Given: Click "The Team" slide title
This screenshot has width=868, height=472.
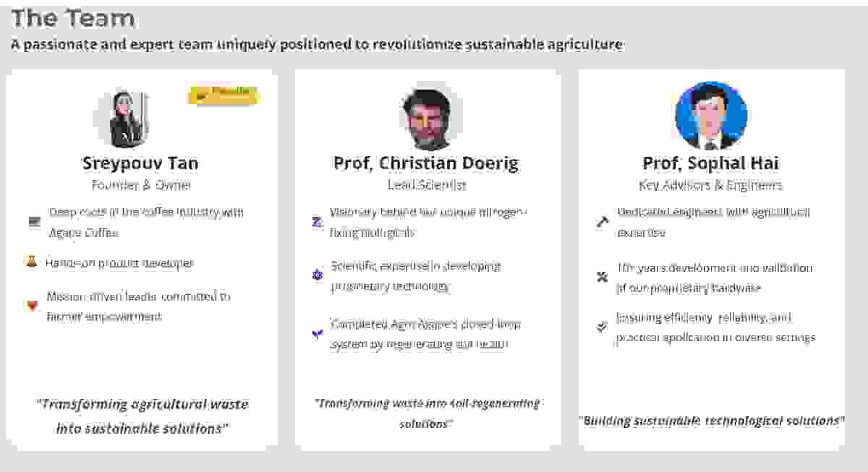Looking at the screenshot, I should (x=73, y=18).
